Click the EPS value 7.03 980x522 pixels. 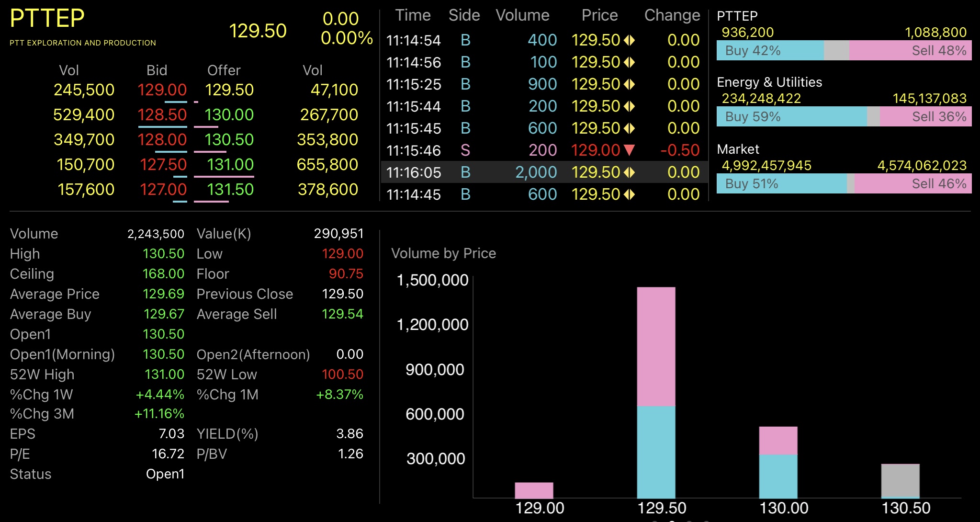tap(171, 434)
